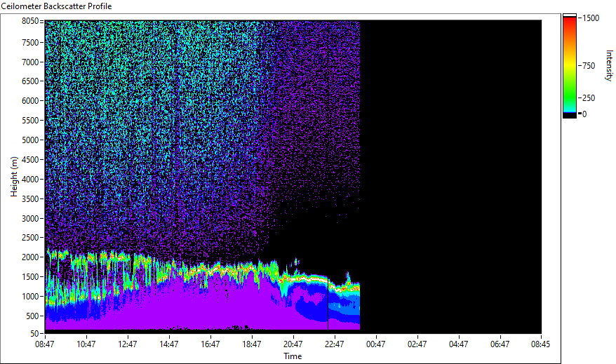This screenshot has width=616, height=364.
Task: Select the 18:47 time tick label
Action: click(251, 344)
